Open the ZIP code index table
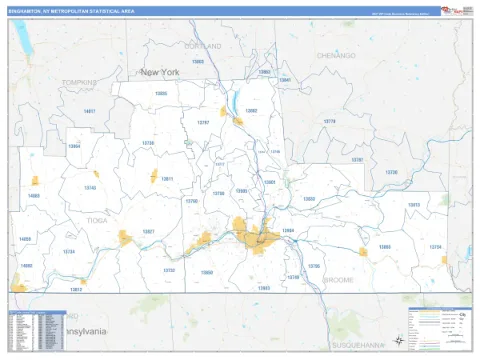Viewport: 480px width, 360px height. click(x=37, y=330)
